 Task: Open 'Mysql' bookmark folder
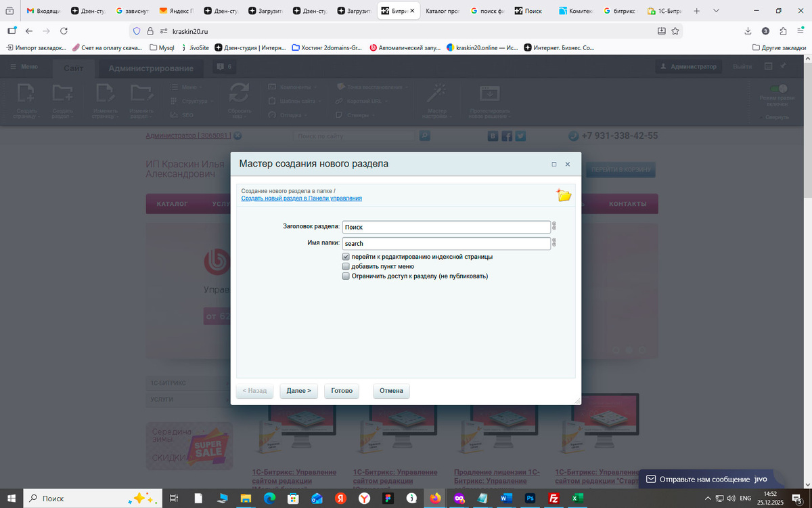pos(162,48)
